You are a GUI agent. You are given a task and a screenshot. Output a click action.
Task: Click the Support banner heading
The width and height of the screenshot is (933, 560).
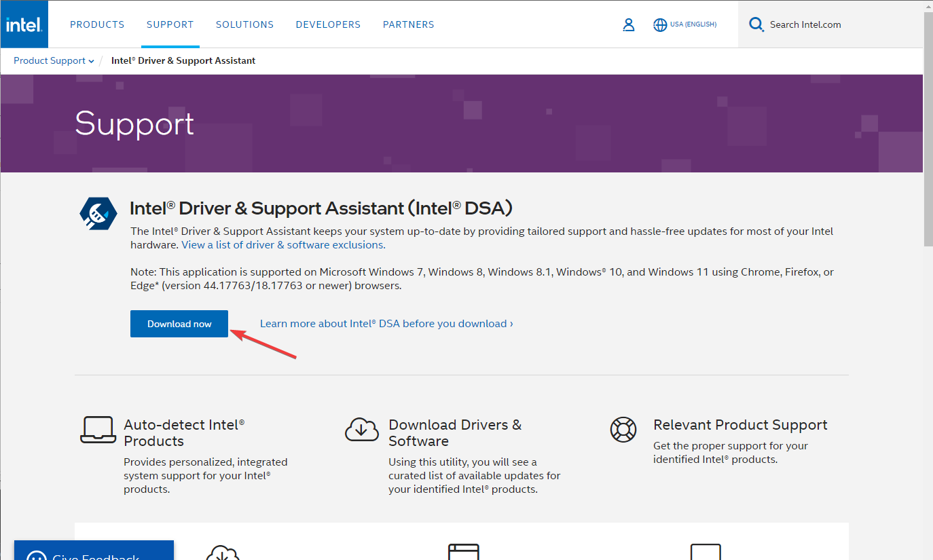point(134,124)
